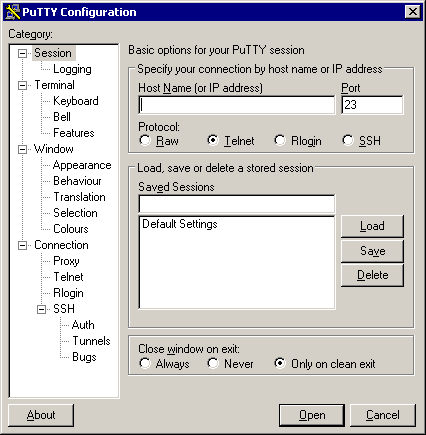Image resolution: width=426 pixels, height=435 pixels.
Task: Open the Logging category
Action: 72,69
